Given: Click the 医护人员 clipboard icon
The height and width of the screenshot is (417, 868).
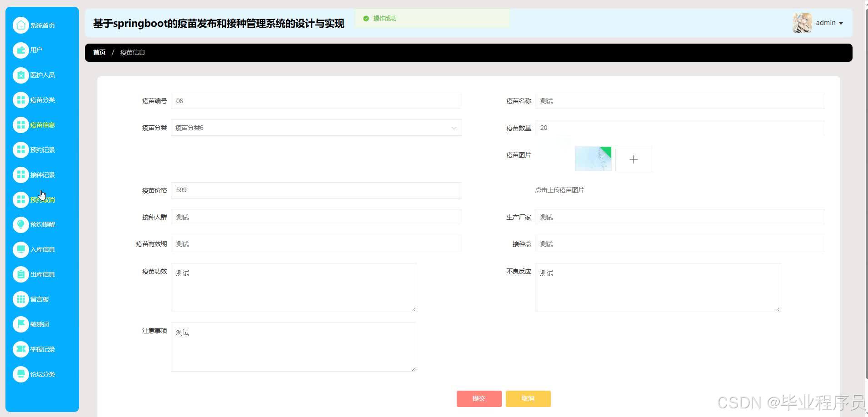Looking at the screenshot, I should 21,75.
